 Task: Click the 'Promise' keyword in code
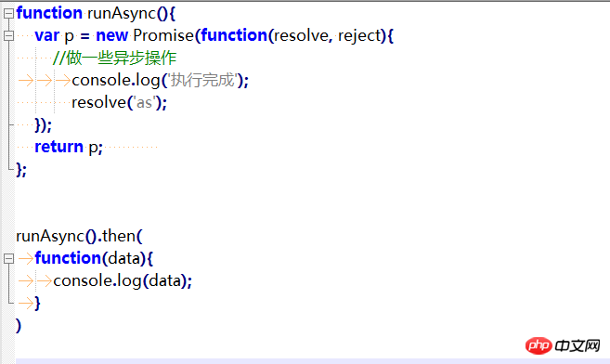[163, 36]
